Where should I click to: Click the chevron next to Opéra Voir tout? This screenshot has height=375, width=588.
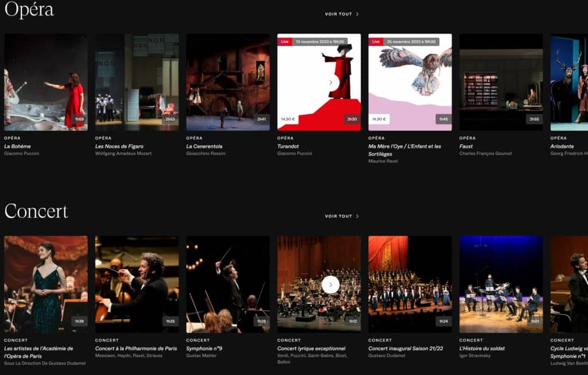click(x=357, y=14)
